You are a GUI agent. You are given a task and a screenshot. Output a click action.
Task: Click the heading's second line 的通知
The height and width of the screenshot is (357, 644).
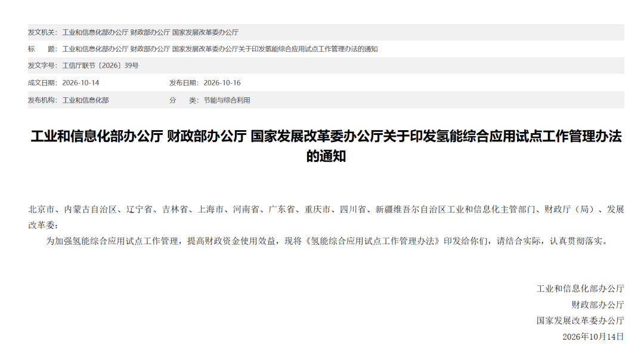326,156
